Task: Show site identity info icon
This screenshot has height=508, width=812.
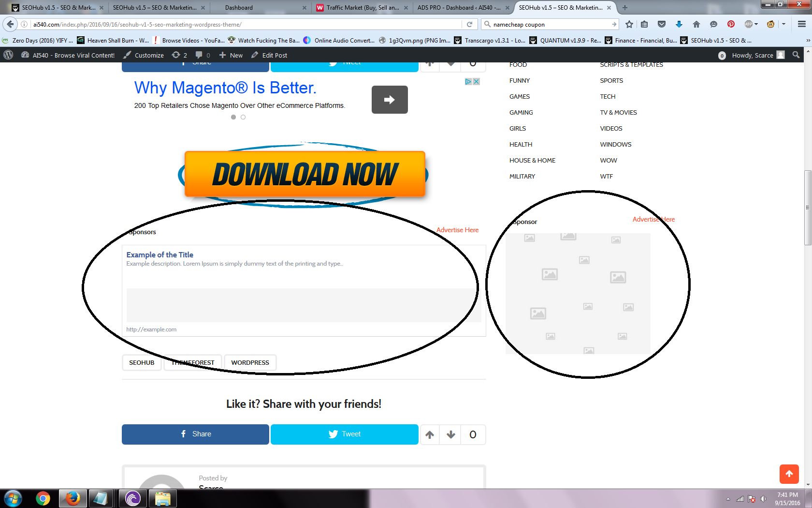Action: point(24,24)
